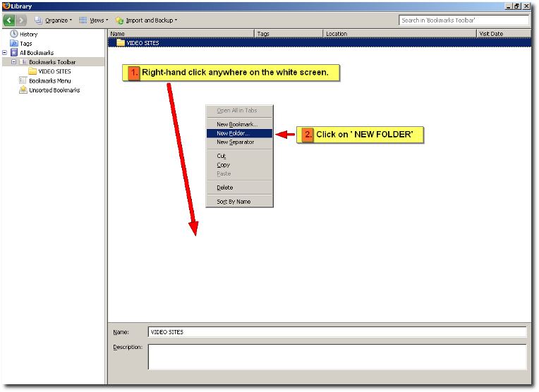Screen dimensions: 539x392
Task: Select History in the sidebar
Action: (28, 35)
